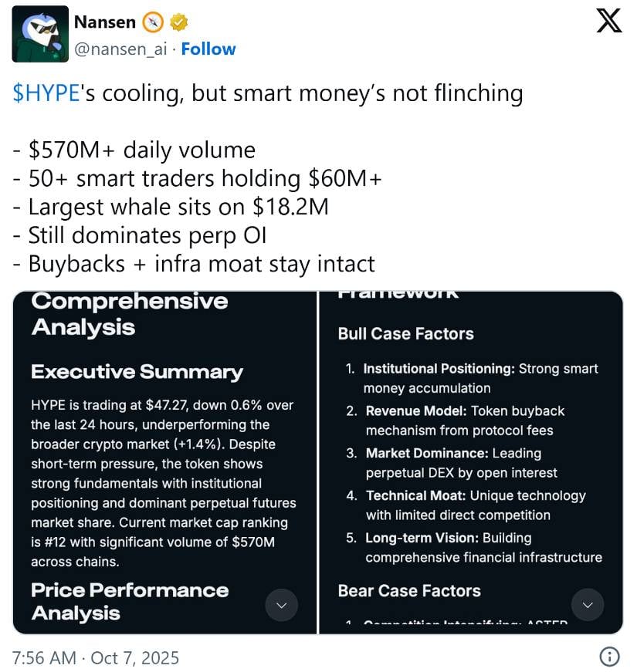Click the Bear Case Factors heading
Screen dimensions: 637x672
[x=409, y=591]
